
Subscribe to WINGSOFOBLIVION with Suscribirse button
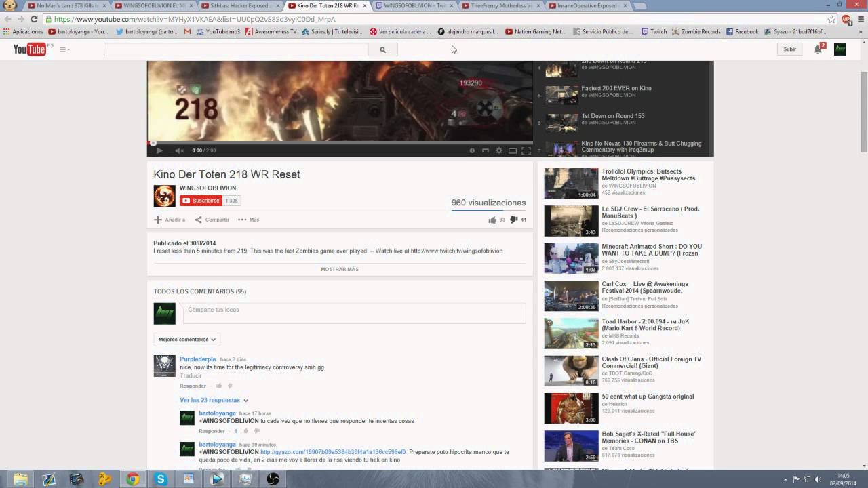201,201
